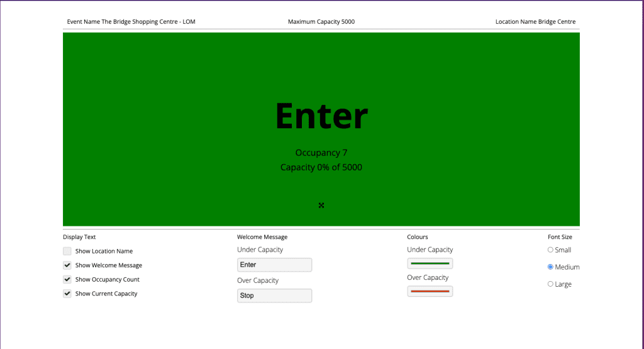
Task: Open the red Over Capacity colour picker
Action: pos(430,291)
